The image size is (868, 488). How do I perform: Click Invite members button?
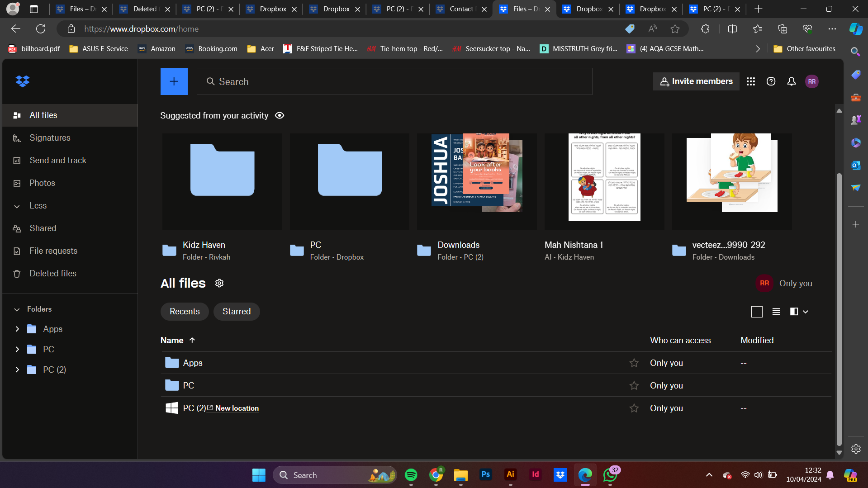pyautogui.click(x=696, y=81)
